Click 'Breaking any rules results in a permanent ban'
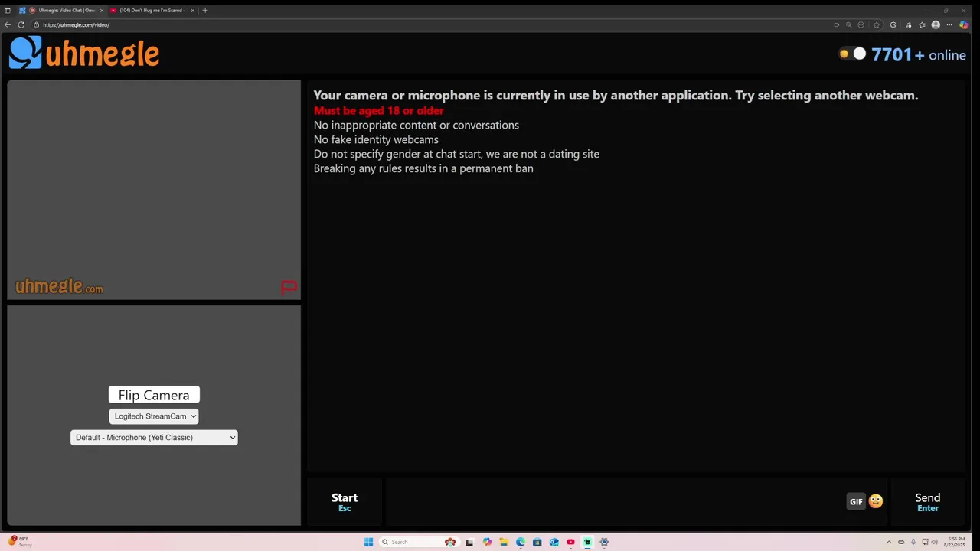 click(423, 168)
